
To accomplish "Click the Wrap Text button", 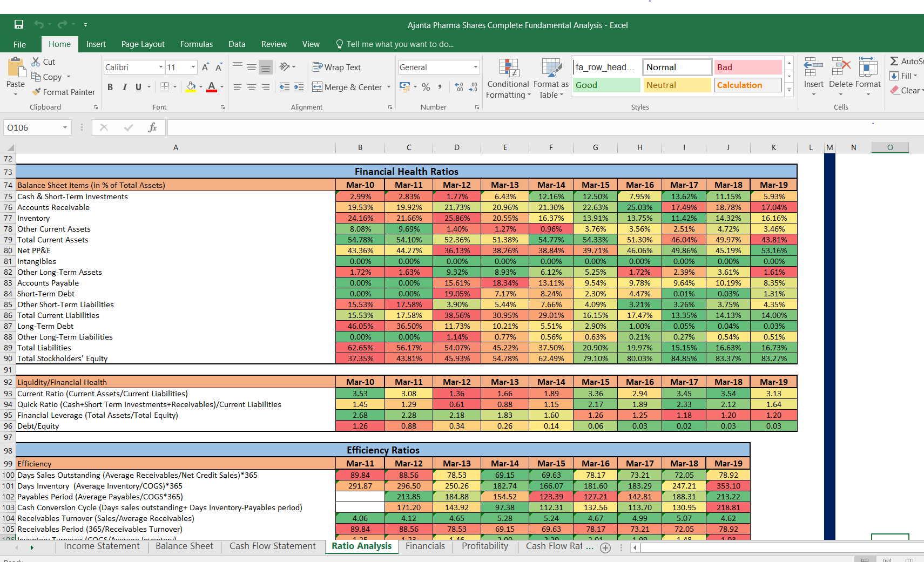I will coord(336,67).
